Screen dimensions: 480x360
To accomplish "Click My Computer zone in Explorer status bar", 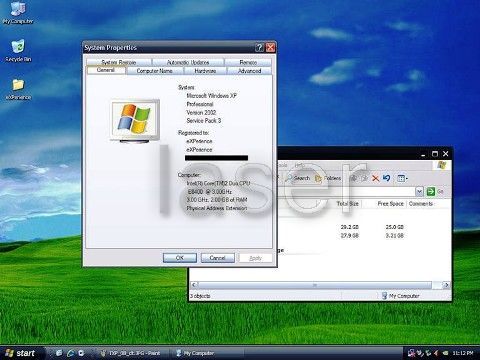I will 401,296.
